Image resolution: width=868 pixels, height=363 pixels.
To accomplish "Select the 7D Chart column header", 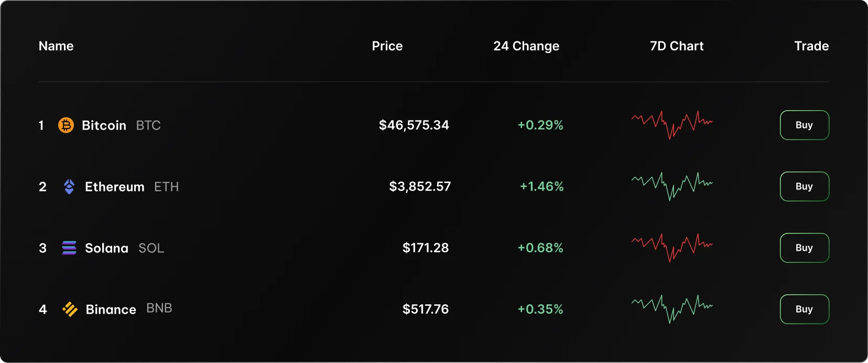I will coord(677,46).
